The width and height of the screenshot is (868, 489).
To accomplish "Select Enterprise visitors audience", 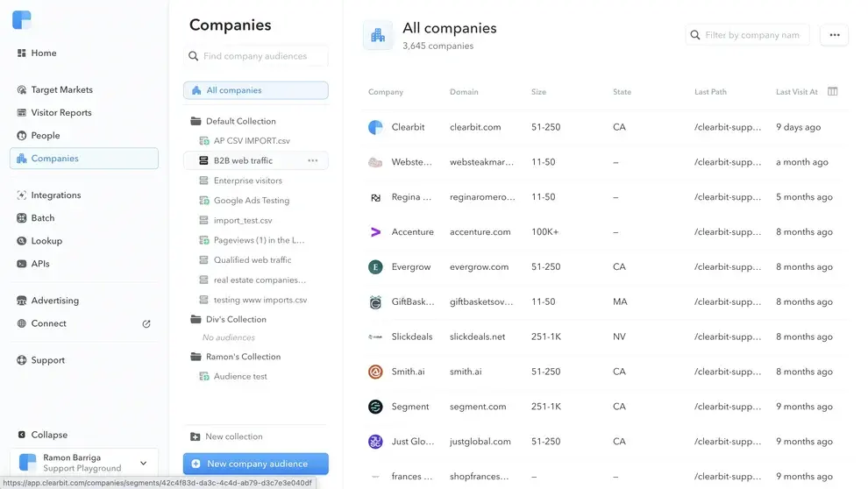I will tap(247, 181).
